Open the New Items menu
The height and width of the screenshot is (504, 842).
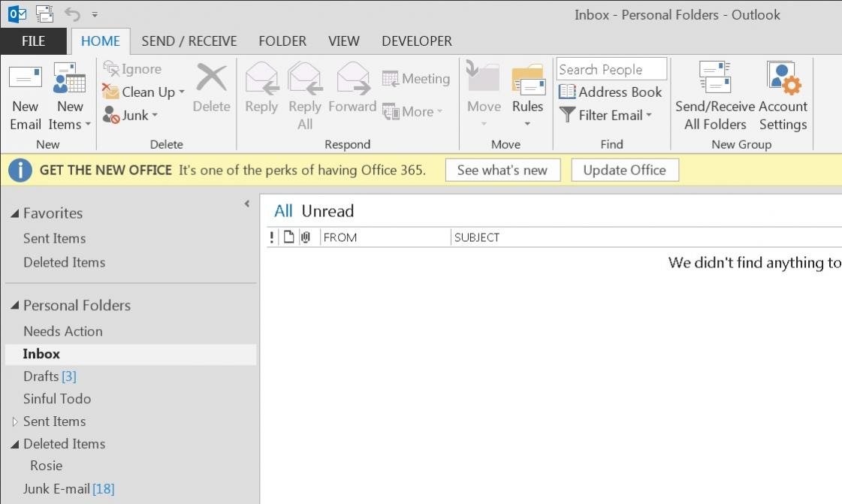[70, 97]
